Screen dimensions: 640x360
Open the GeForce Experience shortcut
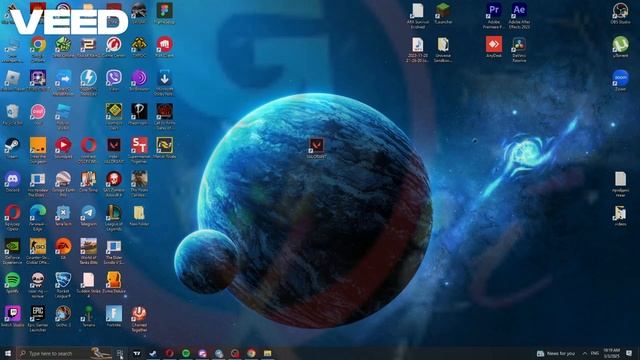(x=12, y=247)
